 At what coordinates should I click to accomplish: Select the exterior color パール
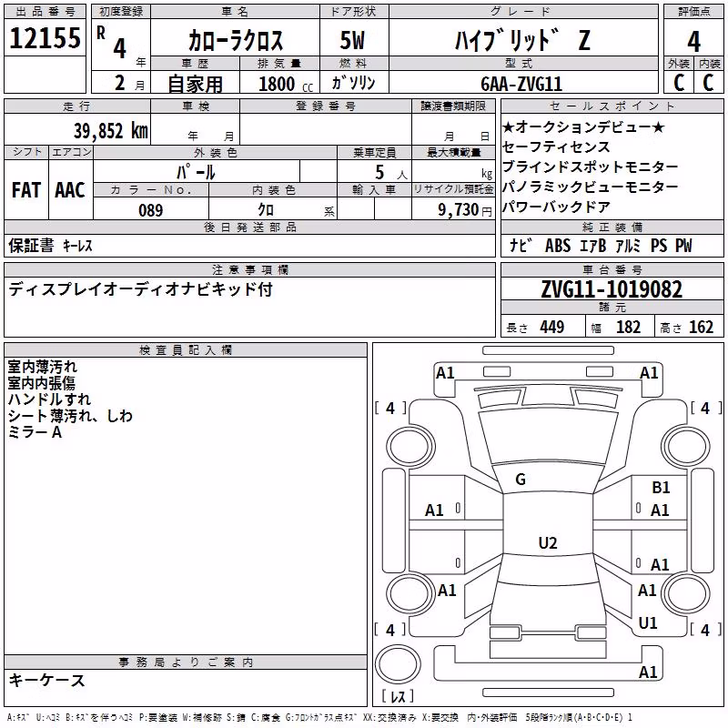click(x=196, y=172)
